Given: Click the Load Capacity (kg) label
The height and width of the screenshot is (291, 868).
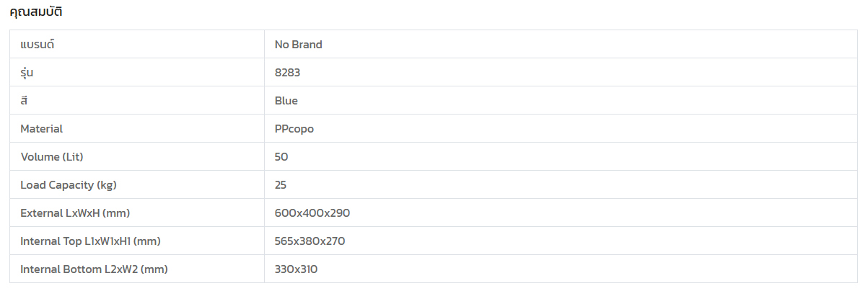Looking at the screenshot, I should pyautogui.click(x=69, y=185).
